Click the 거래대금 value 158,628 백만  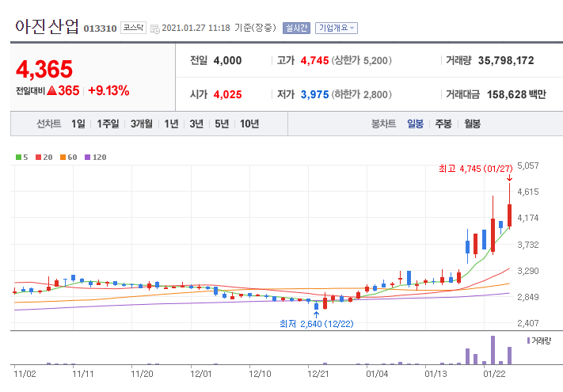[x=516, y=94]
